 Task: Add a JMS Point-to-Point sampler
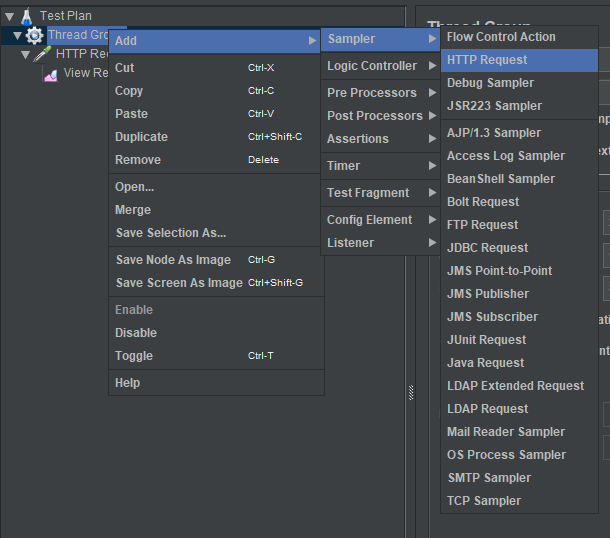pyautogui.click(x=519, y=271)
